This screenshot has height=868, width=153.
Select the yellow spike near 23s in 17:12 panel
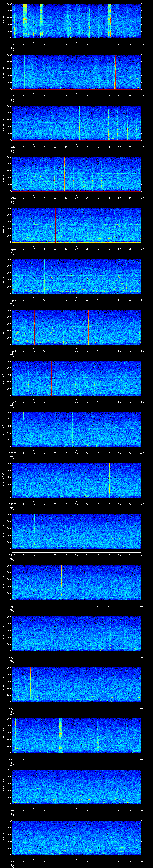click(61, 581)
